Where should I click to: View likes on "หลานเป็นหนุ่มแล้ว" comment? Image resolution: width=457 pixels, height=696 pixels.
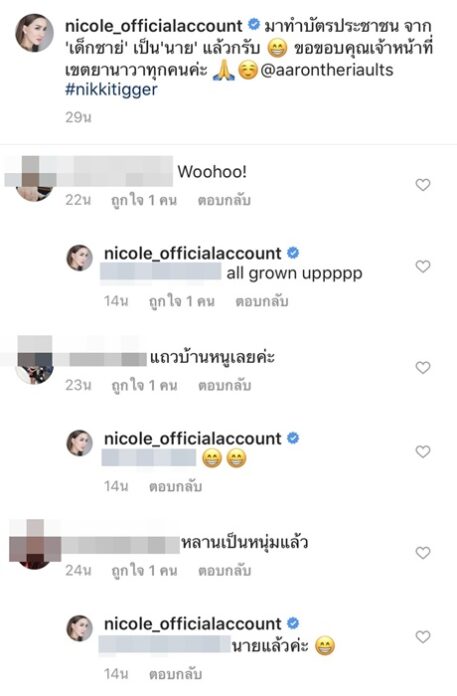(144, 570)
